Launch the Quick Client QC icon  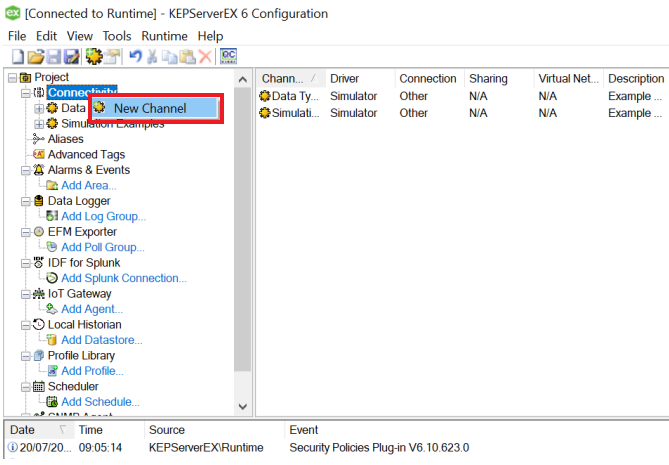coord(228,57)
